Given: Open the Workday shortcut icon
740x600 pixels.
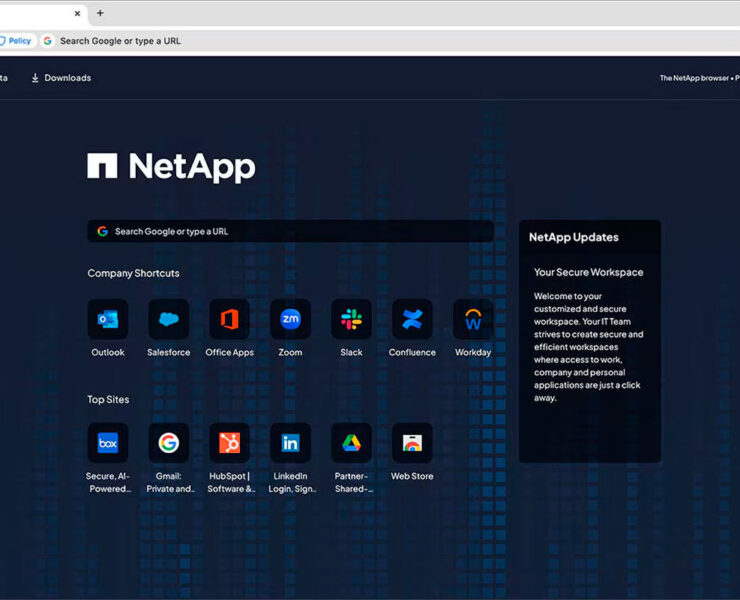Looking at the screenshot, I should click(473, 320).
